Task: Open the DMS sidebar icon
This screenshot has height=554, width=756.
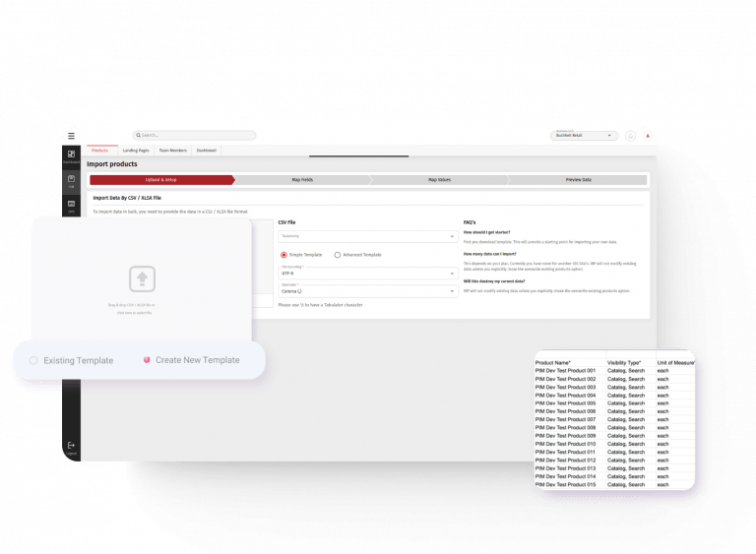Action: click(x=72, y=205)
